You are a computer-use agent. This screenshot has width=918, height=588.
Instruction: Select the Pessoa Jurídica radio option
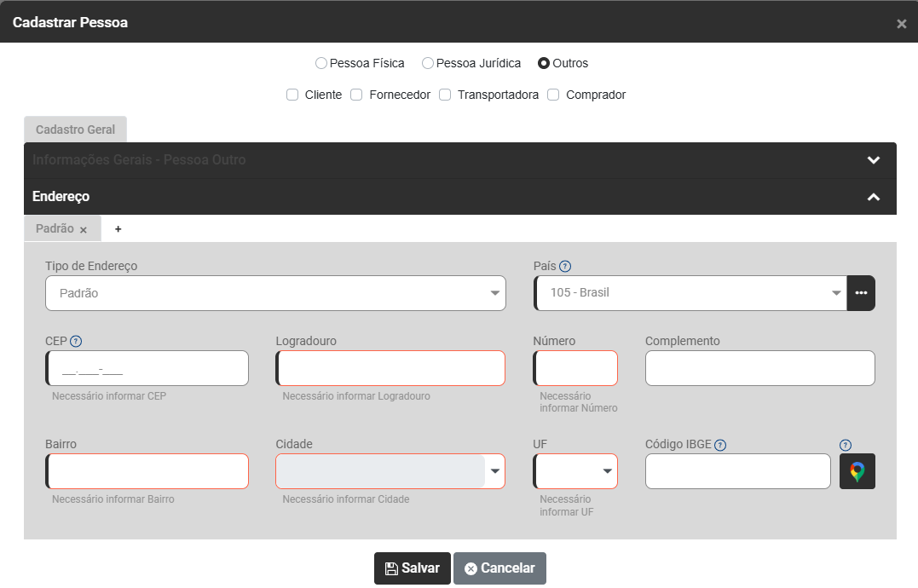(428, 63)
